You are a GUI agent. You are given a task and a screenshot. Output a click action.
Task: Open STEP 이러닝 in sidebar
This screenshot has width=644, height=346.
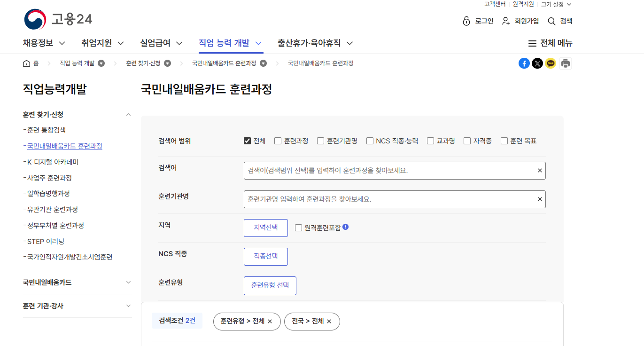pos(46,242)
